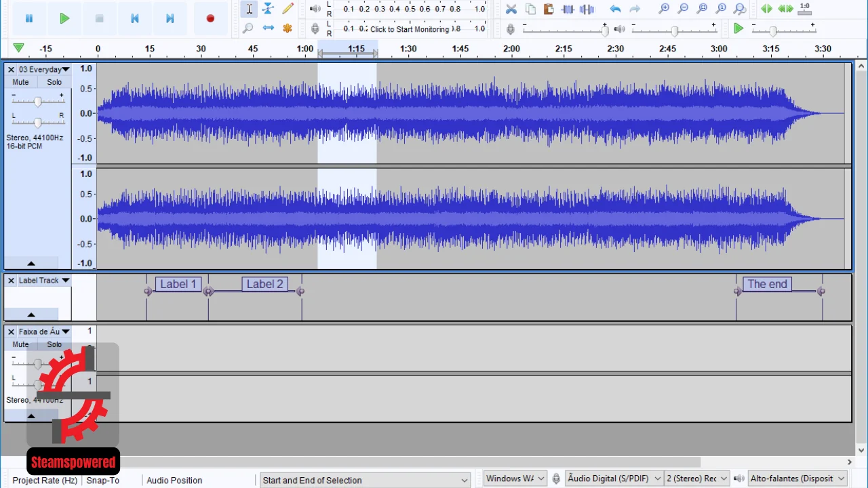Open 'Start and End of Selection' dropdown
The height and width of the screenshot is (488, 868).
pos(366,480)
